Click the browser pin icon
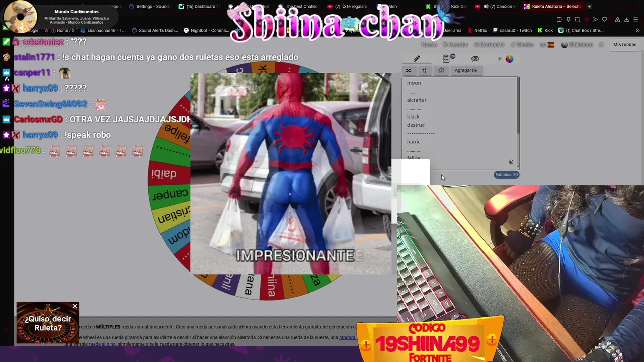This screenshot has height=362, width=644. [x=568, y=19]
